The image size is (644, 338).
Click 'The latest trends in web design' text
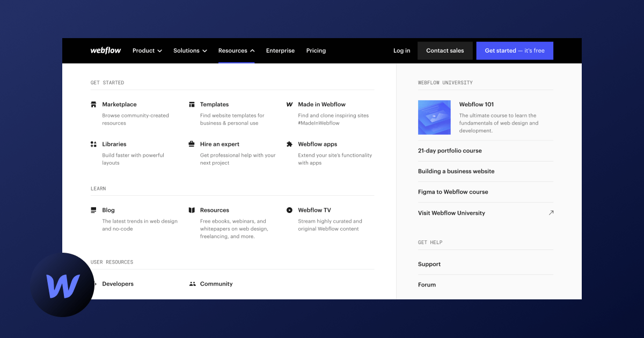click(140, 225)
